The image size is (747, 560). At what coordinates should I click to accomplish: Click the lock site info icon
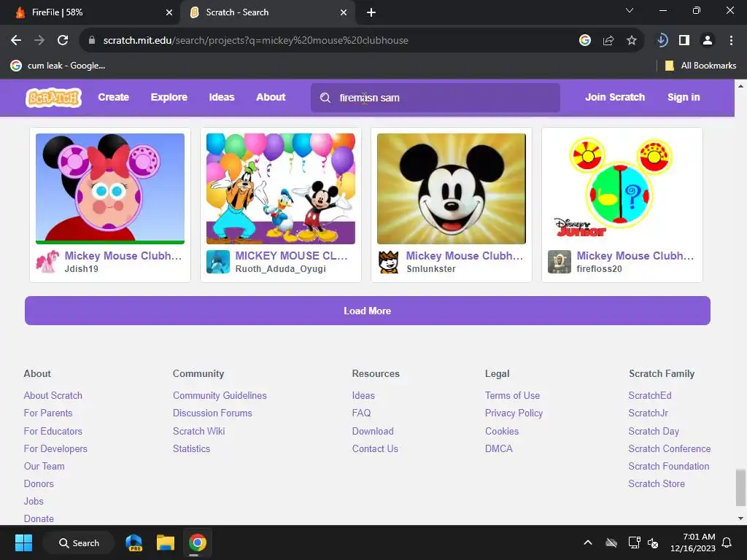click(x=92, y=41)
